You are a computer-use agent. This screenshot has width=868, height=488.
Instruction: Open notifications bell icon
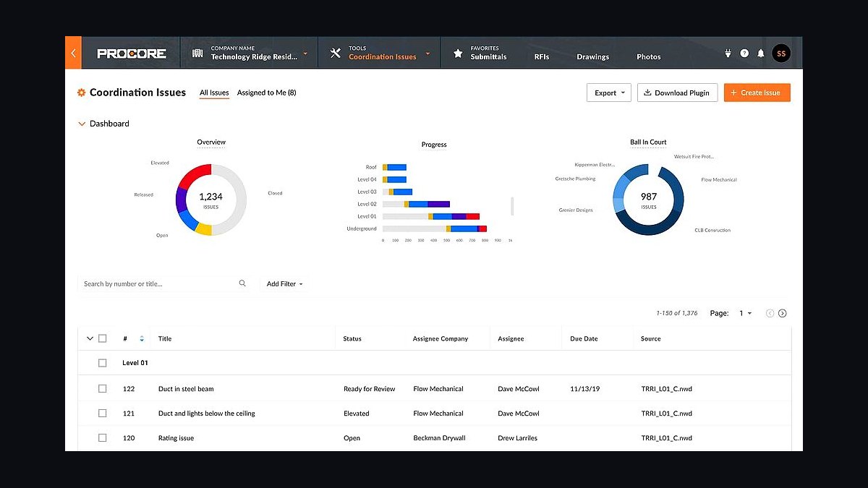click(x=760, y=53)
